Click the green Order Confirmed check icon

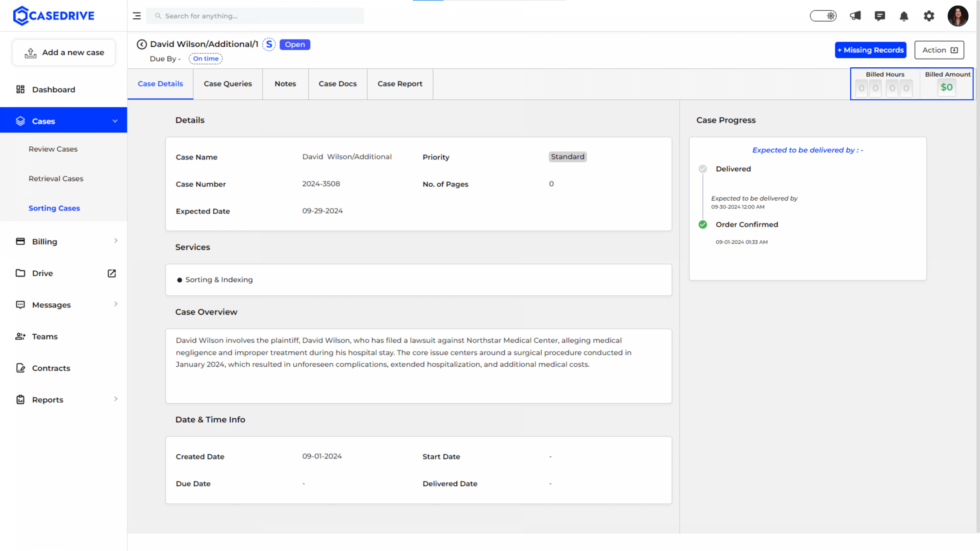coord(703,224)
